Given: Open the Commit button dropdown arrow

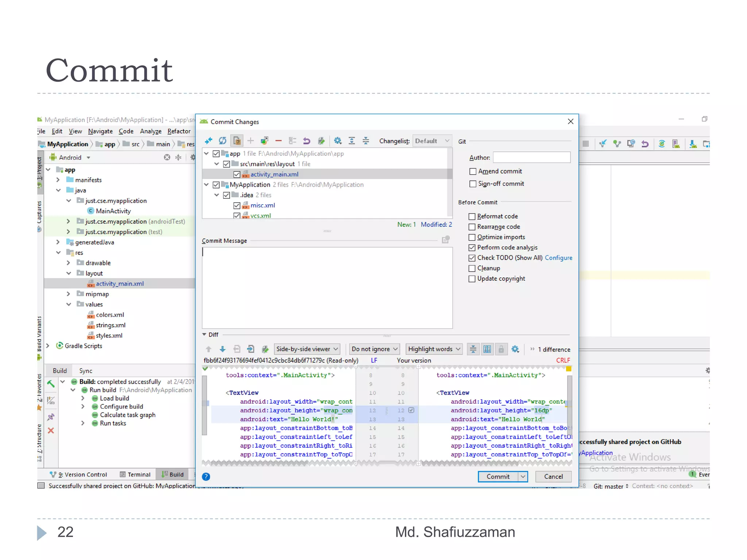Looking at the screenshot, I should (523, 477).
